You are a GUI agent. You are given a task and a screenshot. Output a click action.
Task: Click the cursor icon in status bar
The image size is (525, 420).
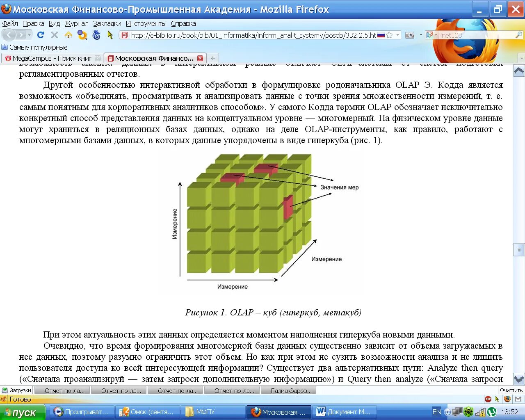coord(497,399)
